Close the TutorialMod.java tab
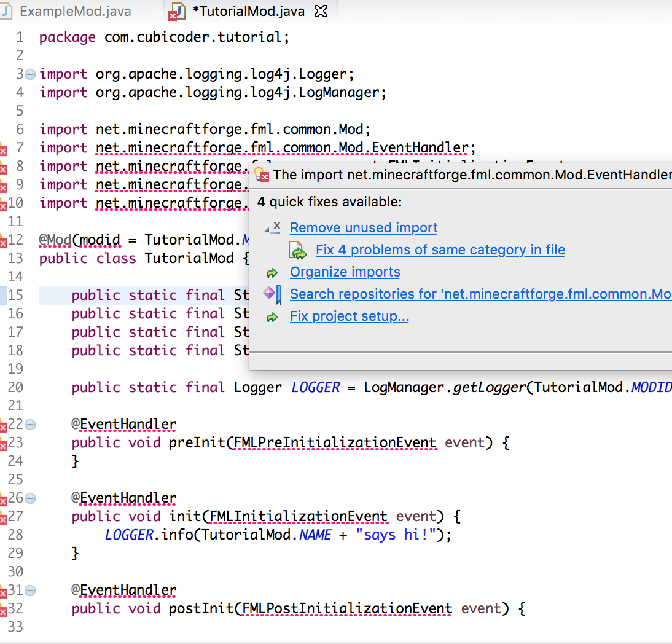Image resolution: width=672 pixels, height=644 pixels. pos(321,12)
